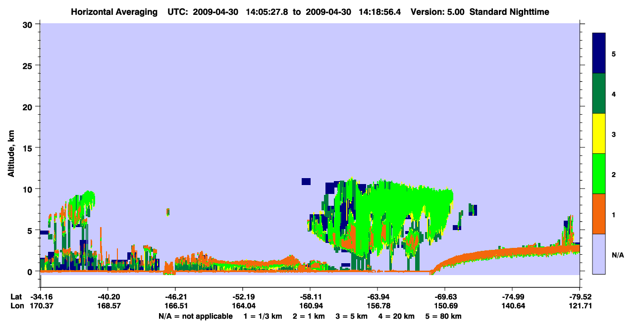Viewport: 644px width, 330px height.
Task: Click longitude value 166.51
Action: click(x=175, y=306)
